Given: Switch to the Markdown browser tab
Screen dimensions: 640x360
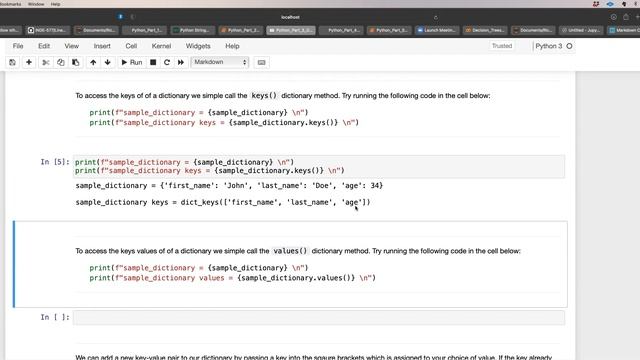Looking at the screenshot, I should point(624,30).
